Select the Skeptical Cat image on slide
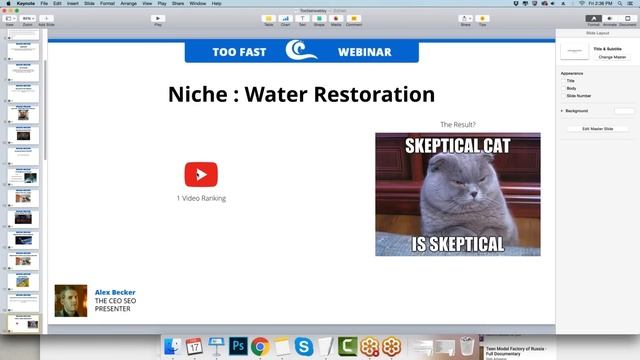The image size is (640, 360). pos(458,194)
